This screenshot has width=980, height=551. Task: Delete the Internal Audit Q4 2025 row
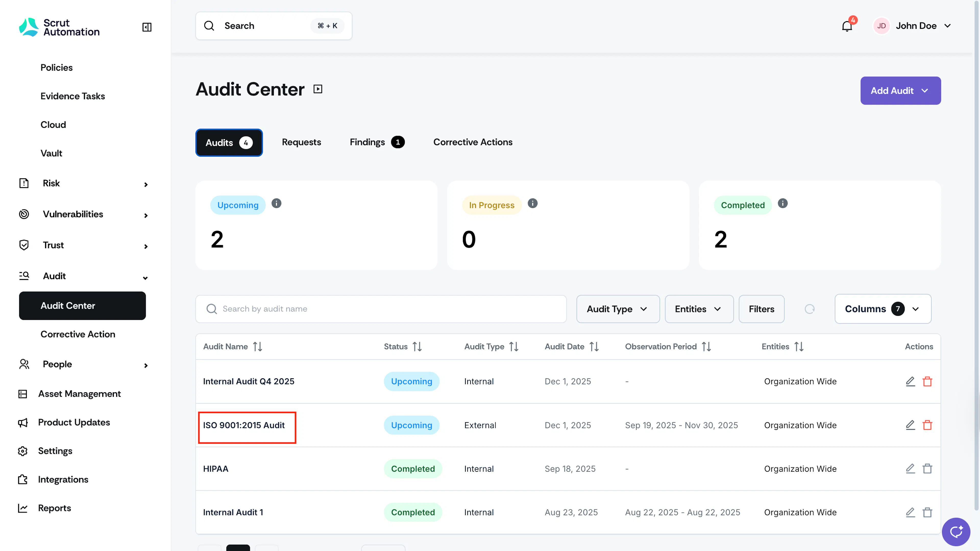click(927, 381)
